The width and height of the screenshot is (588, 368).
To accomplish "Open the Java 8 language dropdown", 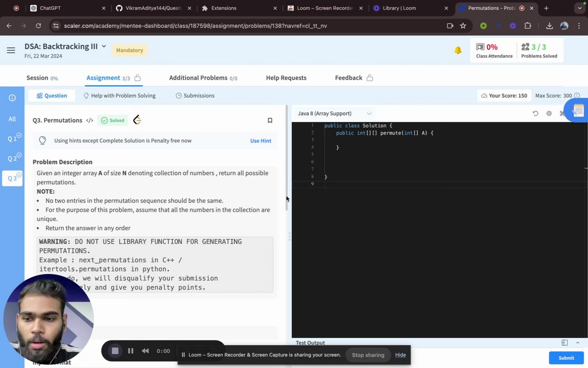I will click(334, 114).
